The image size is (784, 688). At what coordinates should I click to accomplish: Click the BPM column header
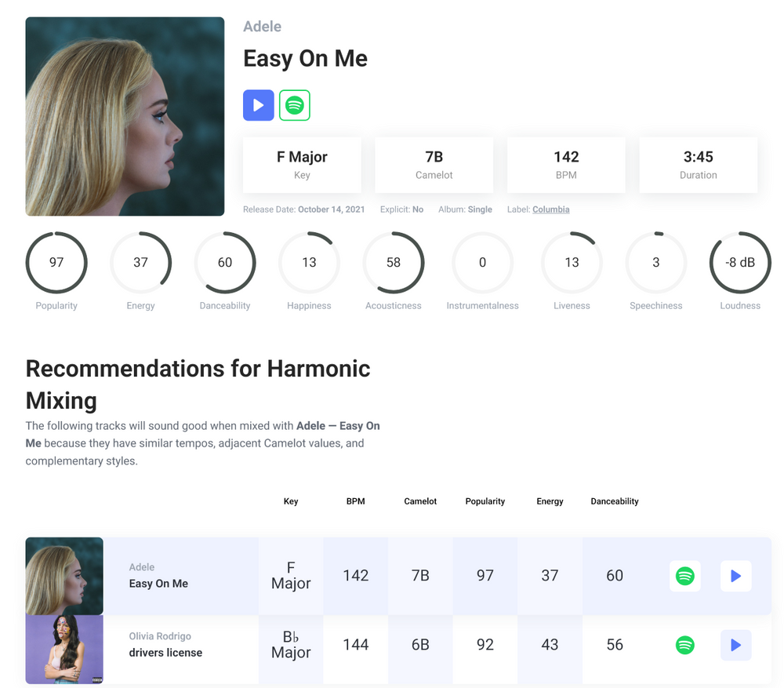(355, 501)
